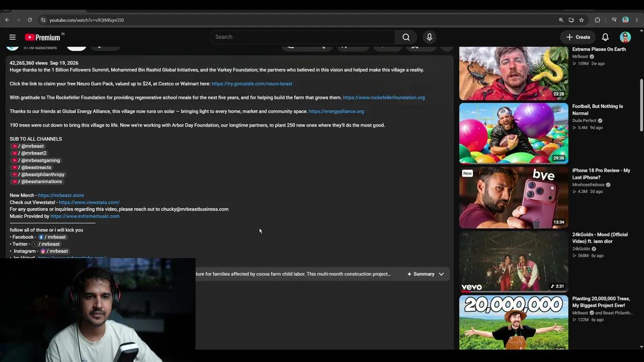Open the @beastanimations channel link
The image size is (644, 362).
click(x=38, y=182)
